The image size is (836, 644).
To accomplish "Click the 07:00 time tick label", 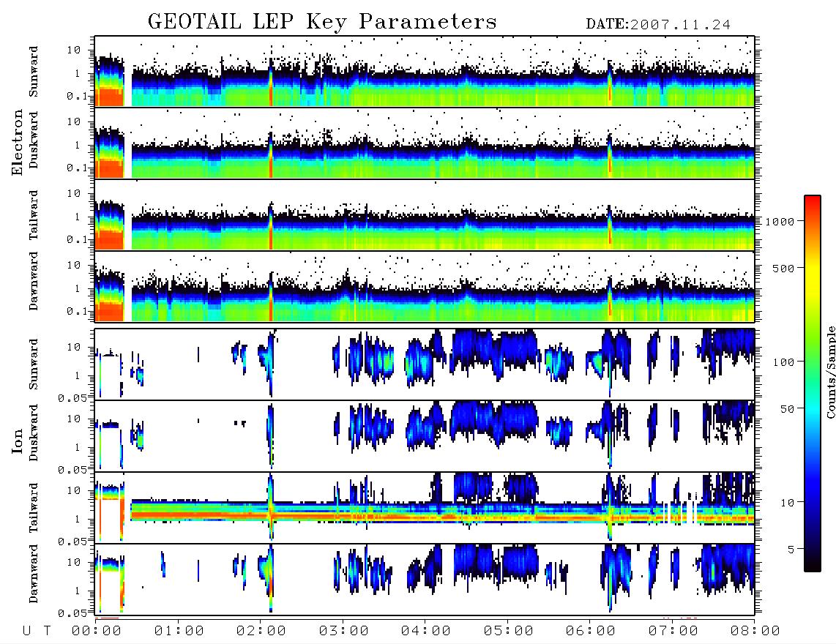I will pyautogui.click(x=673, y=632).
